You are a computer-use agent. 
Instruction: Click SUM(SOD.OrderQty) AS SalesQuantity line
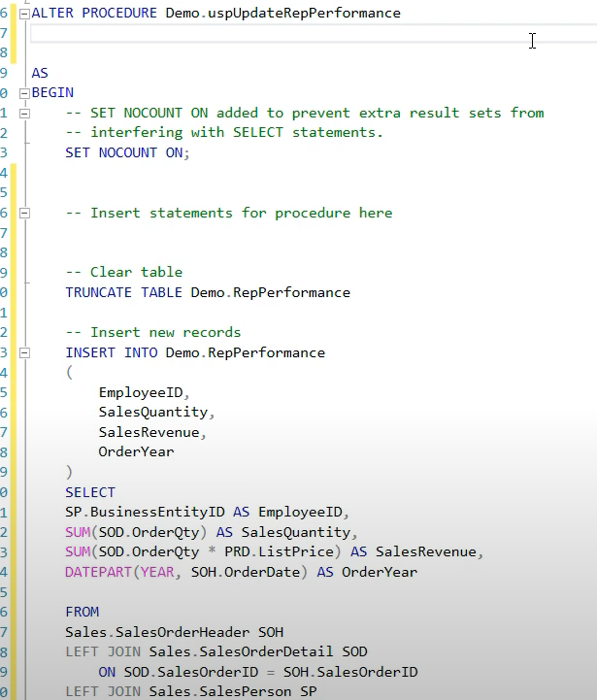pos(212,532)
